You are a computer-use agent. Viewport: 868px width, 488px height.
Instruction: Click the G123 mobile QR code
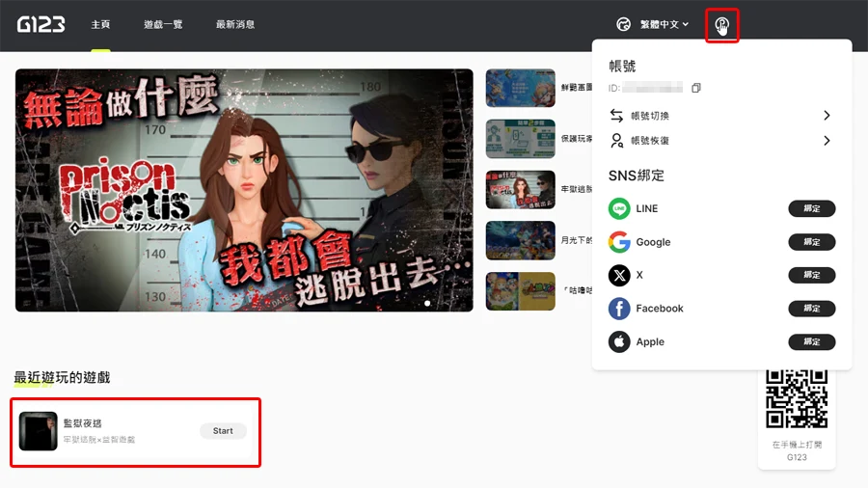797,399
